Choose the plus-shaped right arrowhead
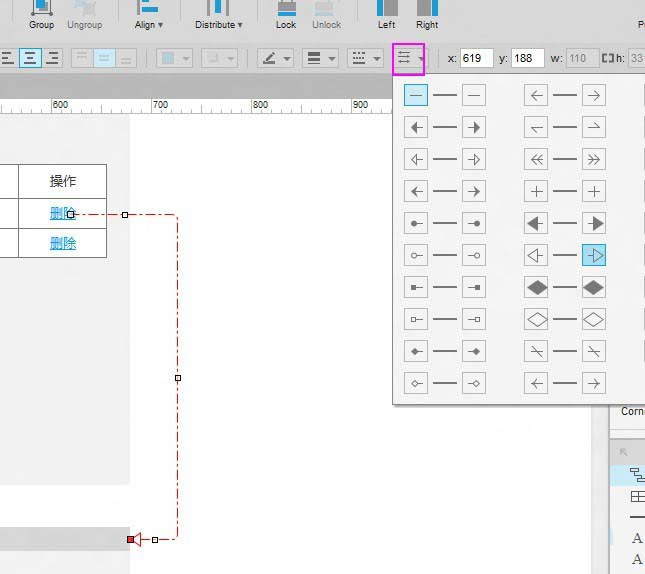Image resolution: width=645 pixels, height=574 pixels. [x=594, y=191]
